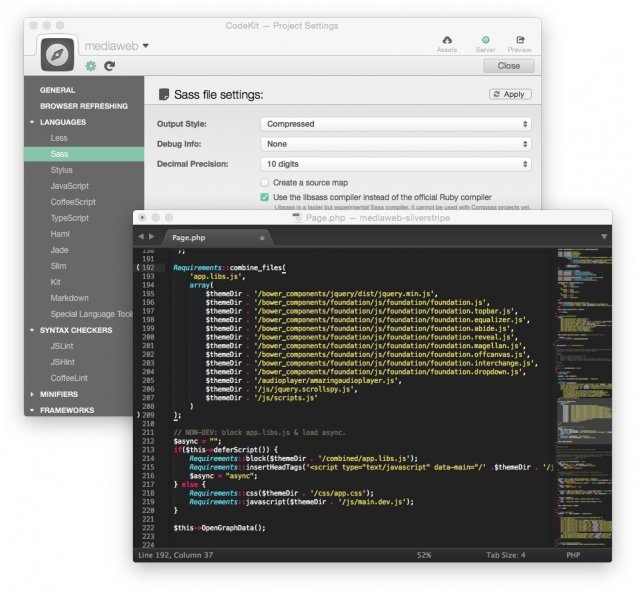Viewport: 636px width, 591px height.
Task: Open Haml language settings
Action: coord(60,234)
